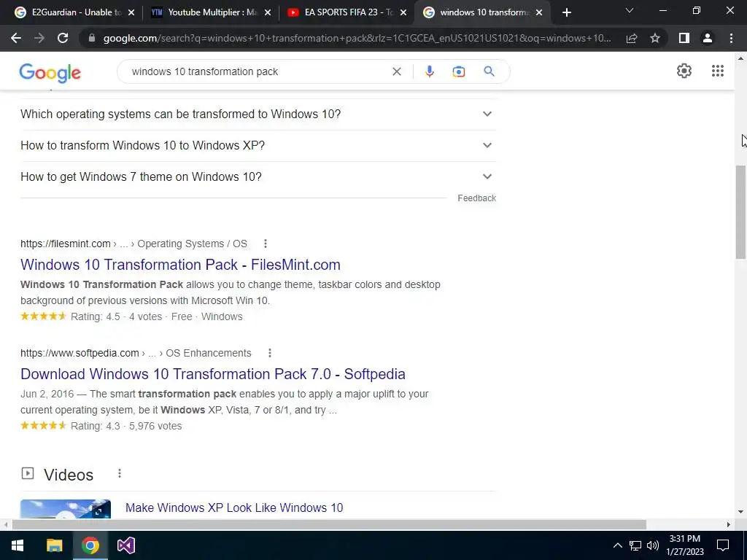Click the scroll down arrow

(740, 513)
